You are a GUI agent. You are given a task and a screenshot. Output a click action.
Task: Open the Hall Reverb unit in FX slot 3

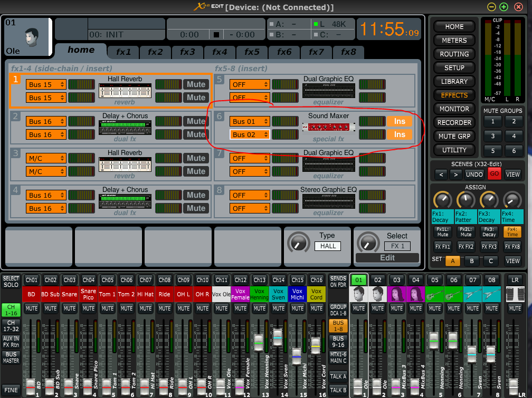click(x=125, y=165)
